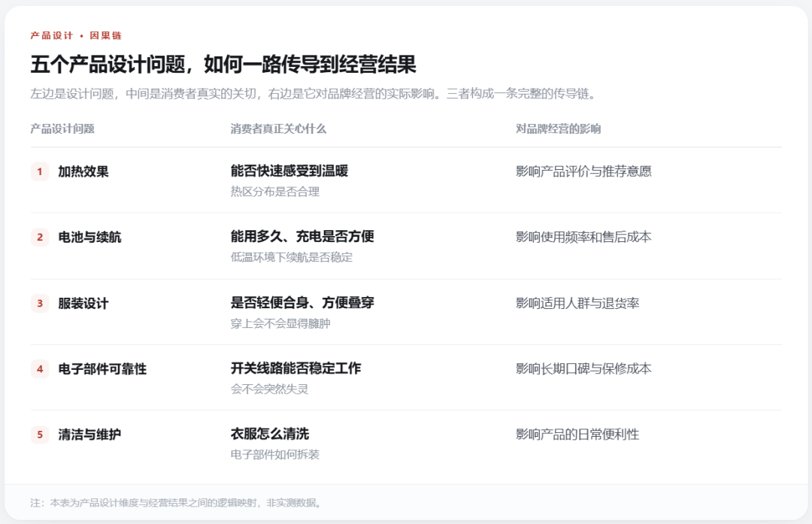Click the impact 影响适用人群与退货率

[x=577, y=304]
